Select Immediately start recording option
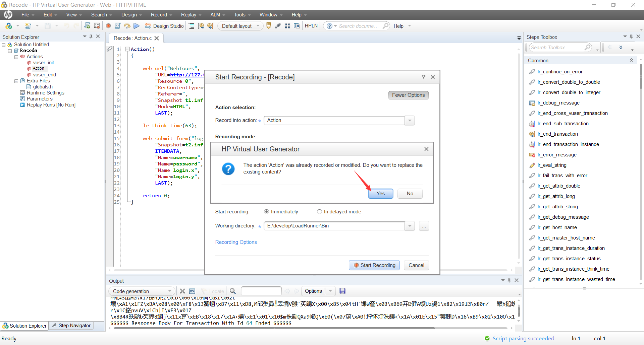Viewport: 644px width, 345px height. coord(267,212)
